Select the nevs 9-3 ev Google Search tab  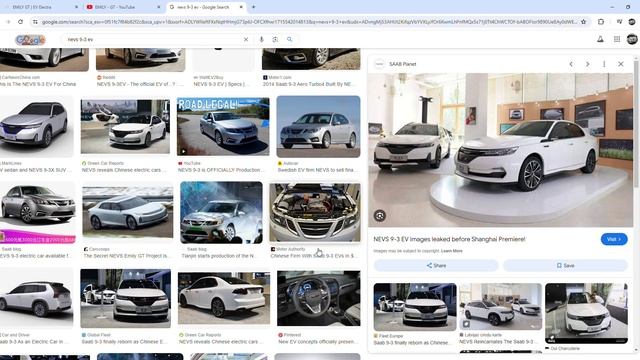pyautogui.click(x=206, y=7)
